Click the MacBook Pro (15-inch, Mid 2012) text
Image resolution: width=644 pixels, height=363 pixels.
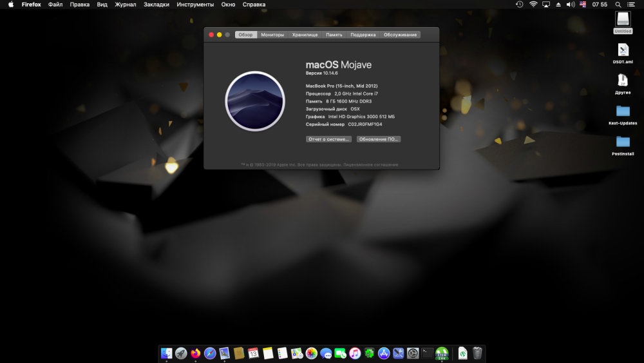[x=341, y=86]
